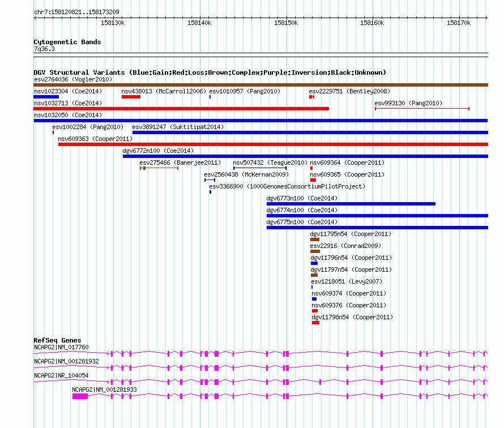Click the RefSeq Genes track title
Viewport: 504px width, 428px height.
[57, 340]
